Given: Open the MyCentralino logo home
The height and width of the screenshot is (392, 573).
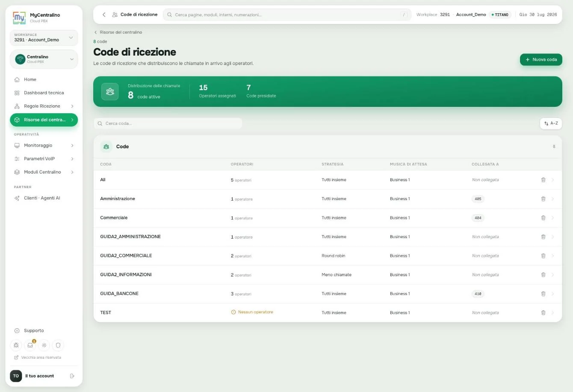Looking at the screenshot, I should [x=19, y=18].
